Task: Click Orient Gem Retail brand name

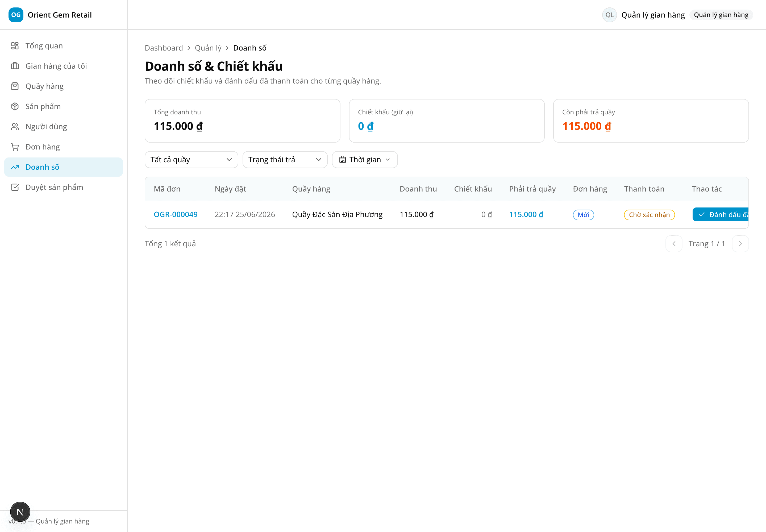Action: [x=60, y=15]
